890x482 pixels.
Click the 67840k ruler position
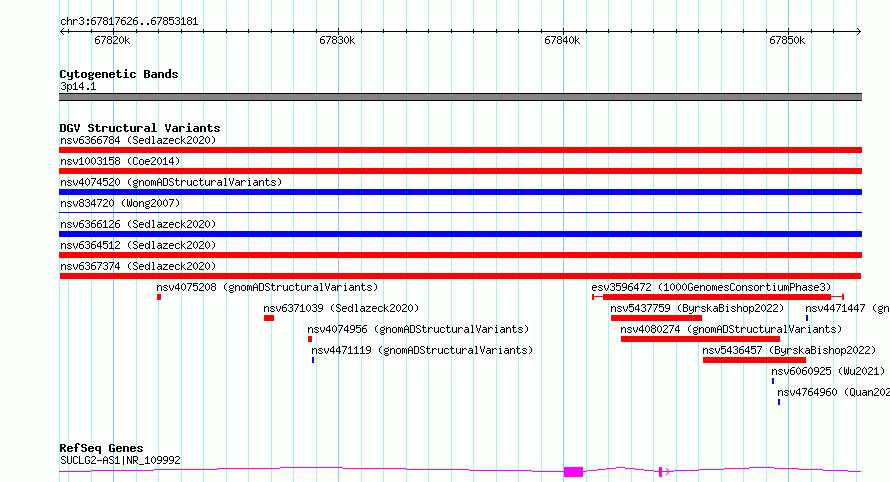click(x=562, y=40)
